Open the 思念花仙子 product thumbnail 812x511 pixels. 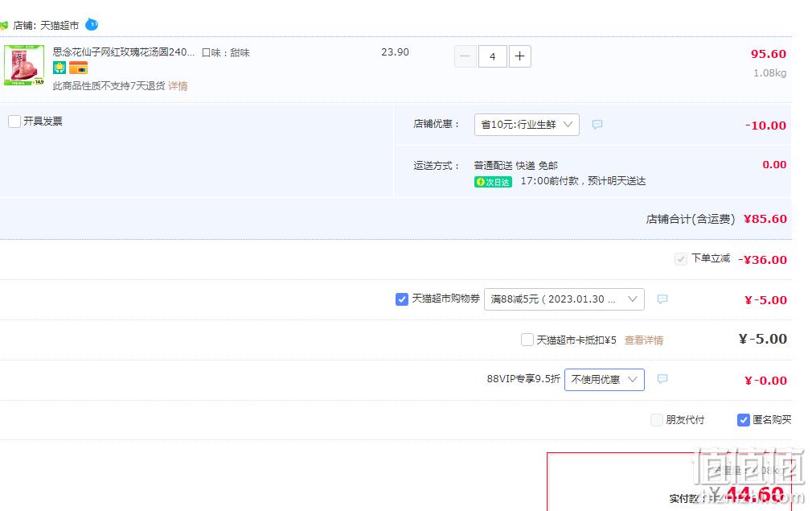pos(24,65)
